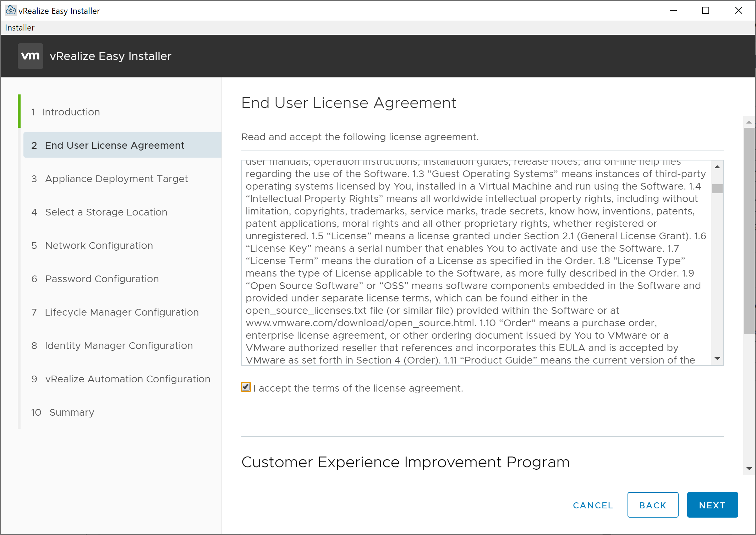The width and height of the screenshot is (756, 535).
Task: Go to the Introduction step
Action: 71,112
